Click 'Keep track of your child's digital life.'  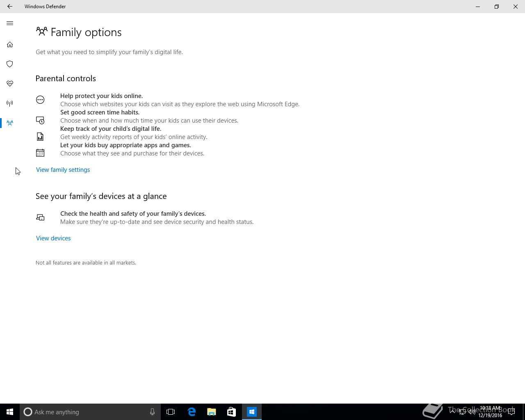point(111,129)
